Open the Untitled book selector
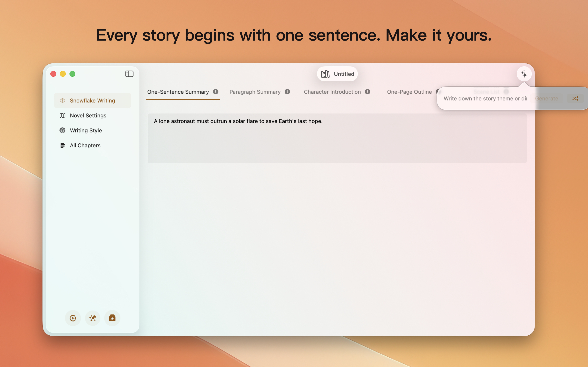Image resolution: width=588 pixels, height=367 pixels. point(337,74)
